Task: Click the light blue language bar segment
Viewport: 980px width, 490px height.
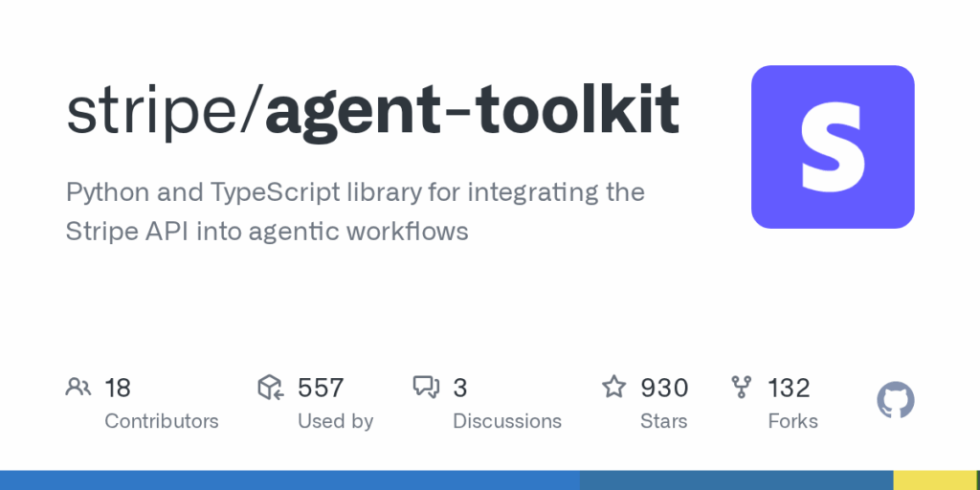Action: [290, 480]
